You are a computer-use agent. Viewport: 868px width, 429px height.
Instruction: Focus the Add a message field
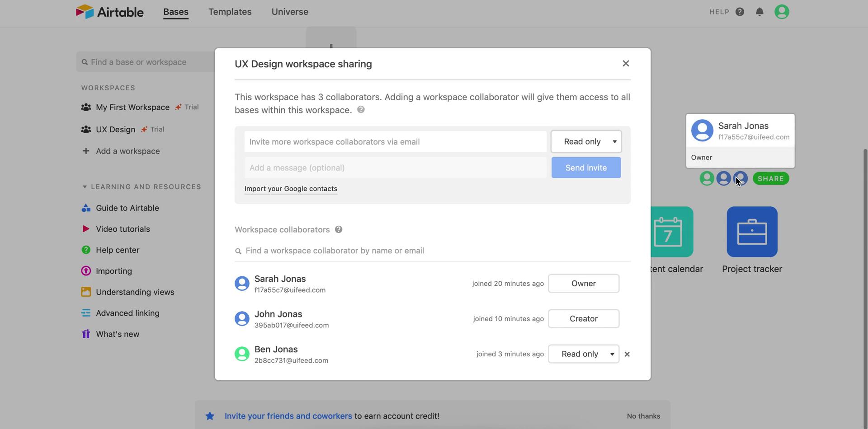pos(396,168)
